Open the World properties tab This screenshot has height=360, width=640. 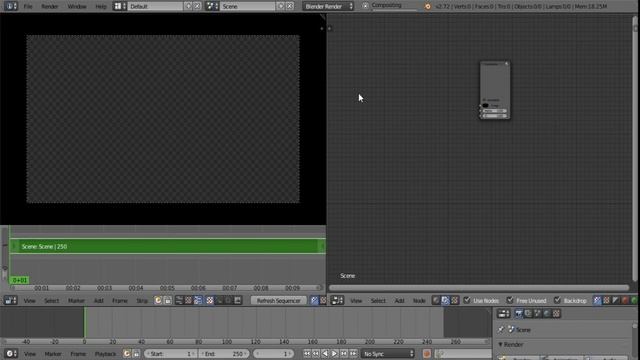pyautogui.click(x=547, y=313)
